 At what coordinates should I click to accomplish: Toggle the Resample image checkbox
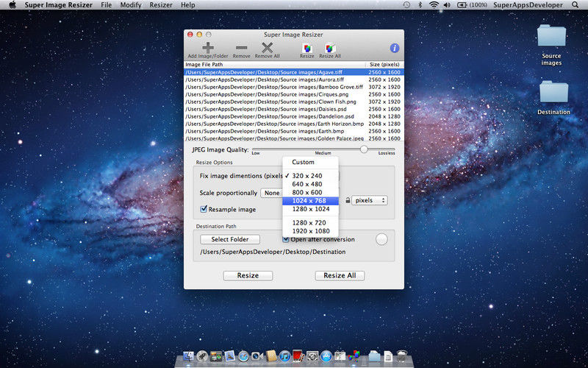click(204, 209)
